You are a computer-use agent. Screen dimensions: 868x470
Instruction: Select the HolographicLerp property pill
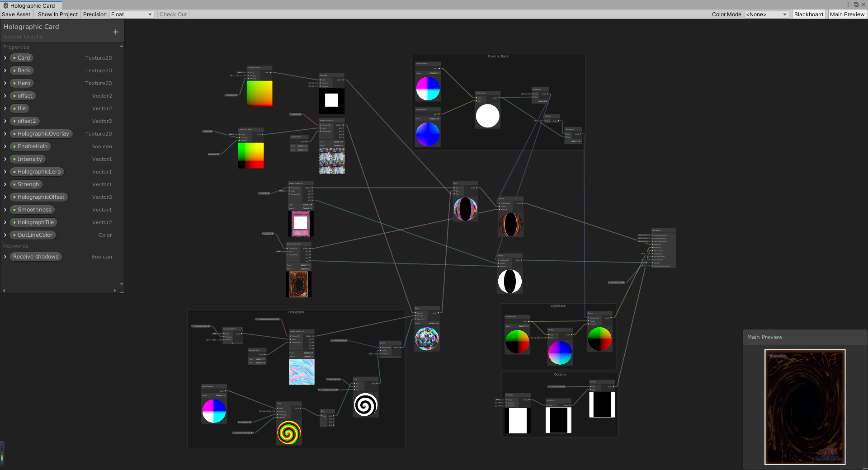tap(37, 172)
